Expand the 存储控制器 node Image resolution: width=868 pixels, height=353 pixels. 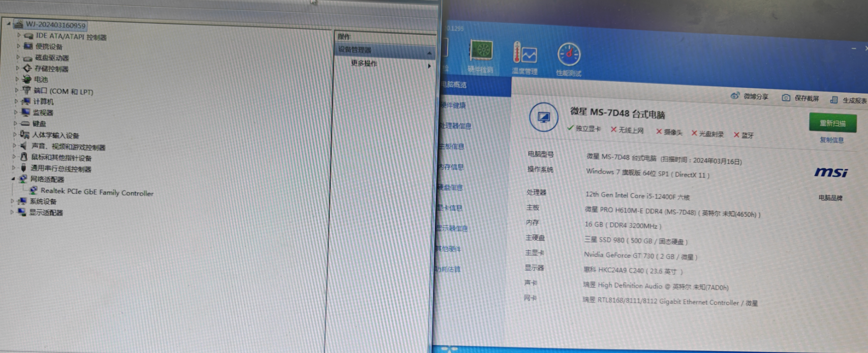coord(17,68)
